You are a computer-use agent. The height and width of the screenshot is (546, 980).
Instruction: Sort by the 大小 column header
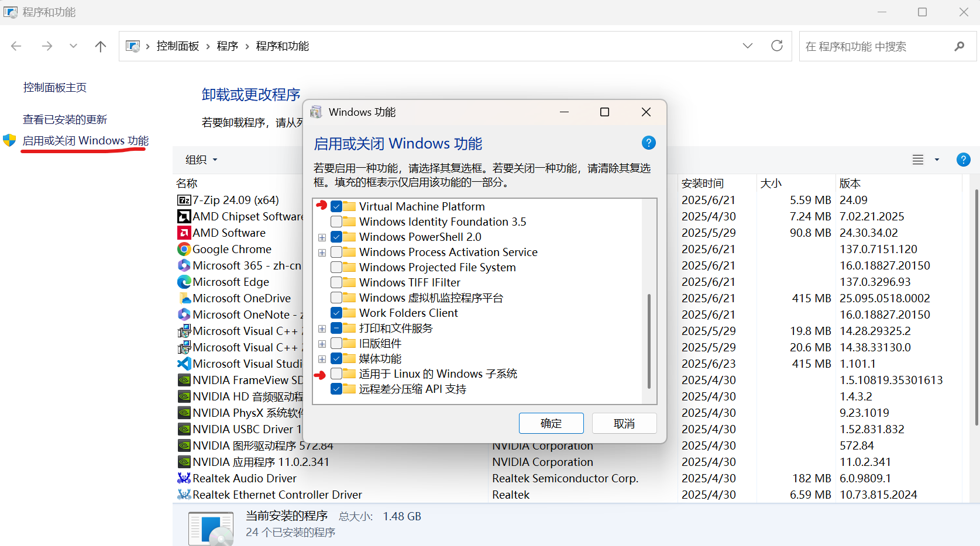tap(771, 184)
